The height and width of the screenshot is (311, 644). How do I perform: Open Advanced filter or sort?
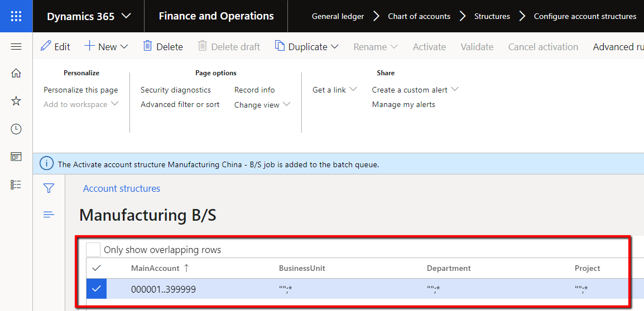point(180,104)
